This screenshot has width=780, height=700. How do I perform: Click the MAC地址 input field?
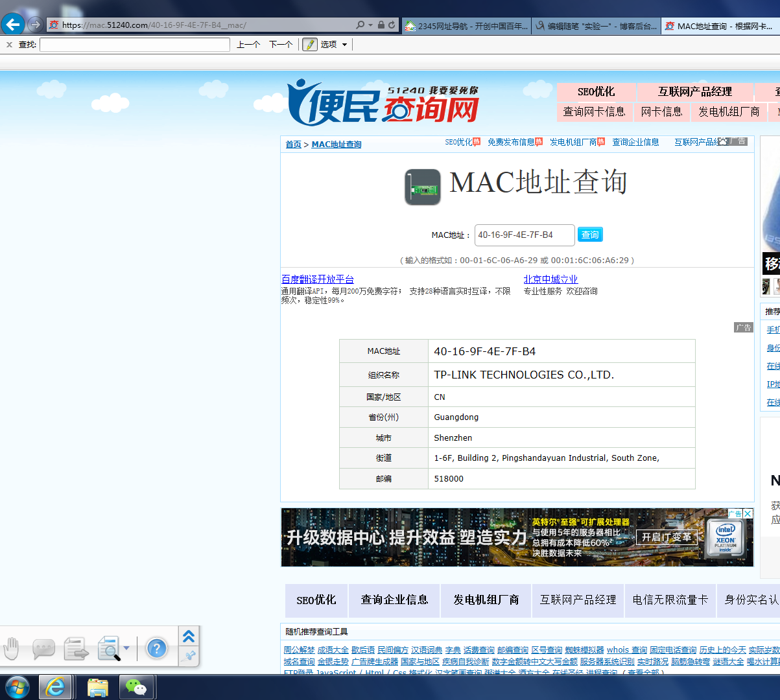point(525,235)
